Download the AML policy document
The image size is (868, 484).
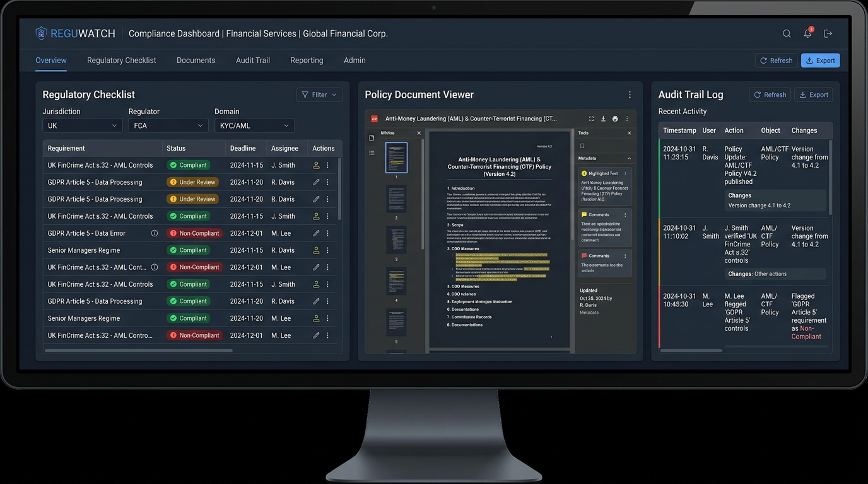(603, 118)
